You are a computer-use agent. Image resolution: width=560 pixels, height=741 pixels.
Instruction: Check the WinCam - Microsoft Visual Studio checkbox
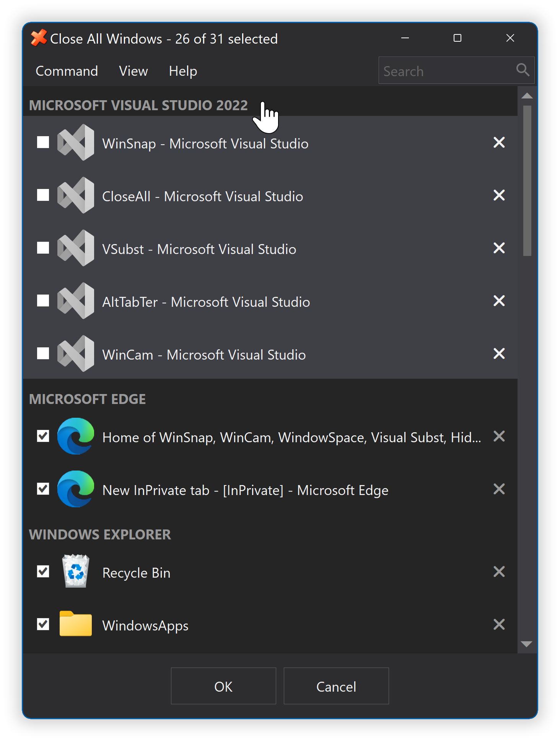click(x=43, y=353)
